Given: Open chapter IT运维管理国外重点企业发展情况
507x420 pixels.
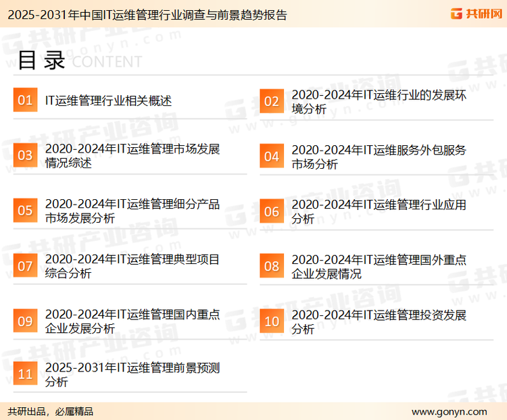Looking at the screenshot, I should point(379,267).
